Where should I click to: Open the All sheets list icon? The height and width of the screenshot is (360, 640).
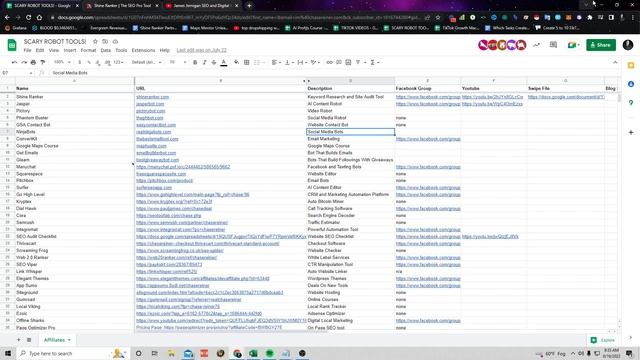click(x=29, y=340)
